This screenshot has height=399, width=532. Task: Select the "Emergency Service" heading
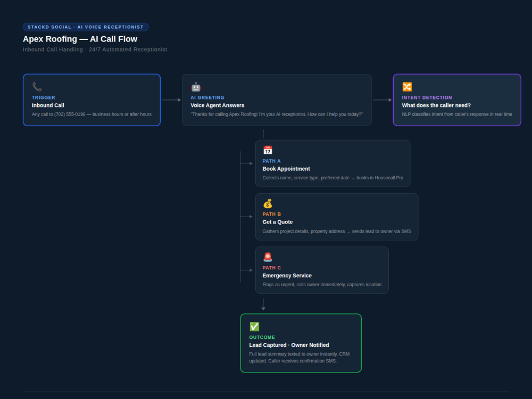tap(287, 276)
